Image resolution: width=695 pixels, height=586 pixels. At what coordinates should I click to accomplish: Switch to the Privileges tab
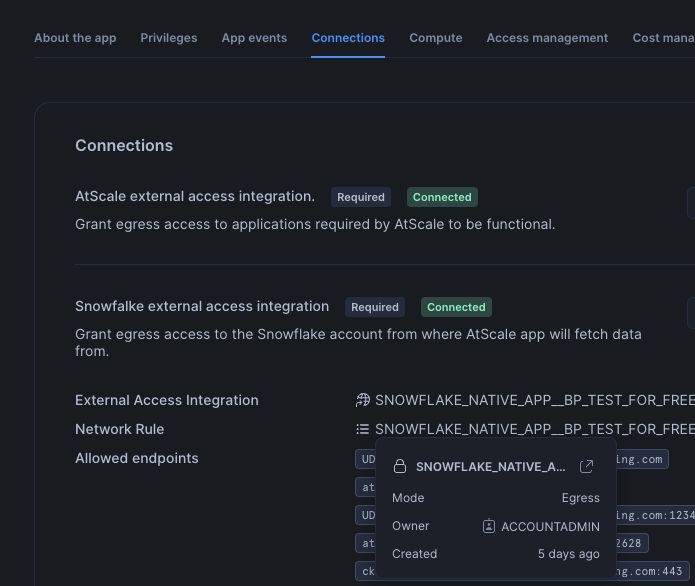coord(169,38)
